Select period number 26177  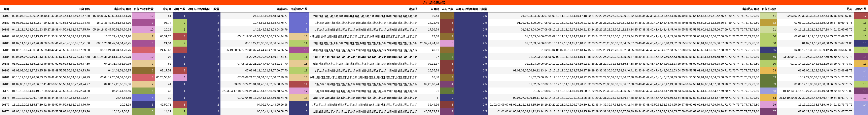click(5, 105)
